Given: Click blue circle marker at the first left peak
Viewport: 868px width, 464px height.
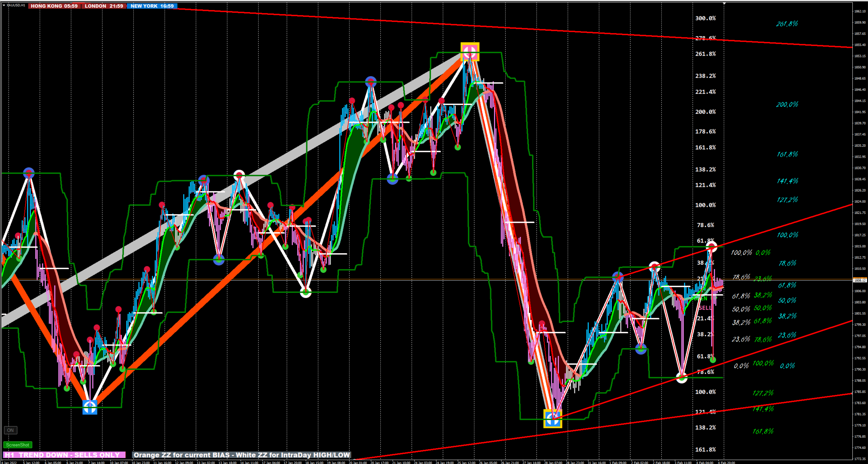Looking at the screenshot, I should coord(29,173).
